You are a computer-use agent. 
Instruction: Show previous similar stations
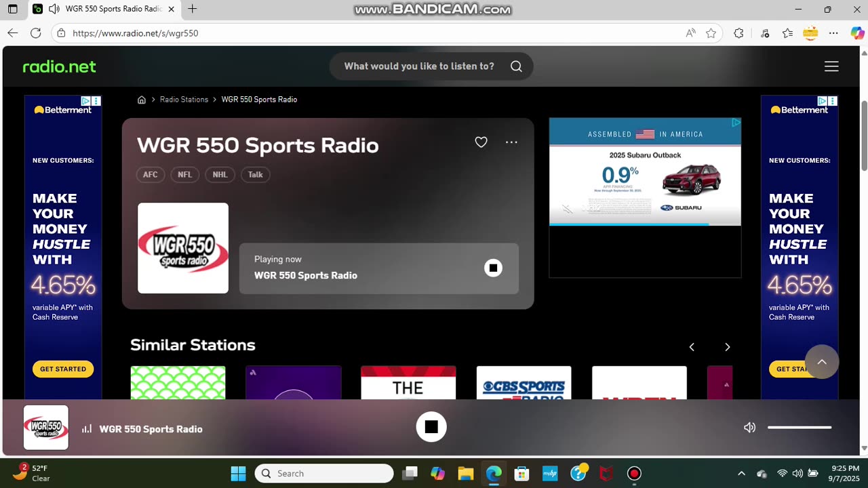coord(692,347)
